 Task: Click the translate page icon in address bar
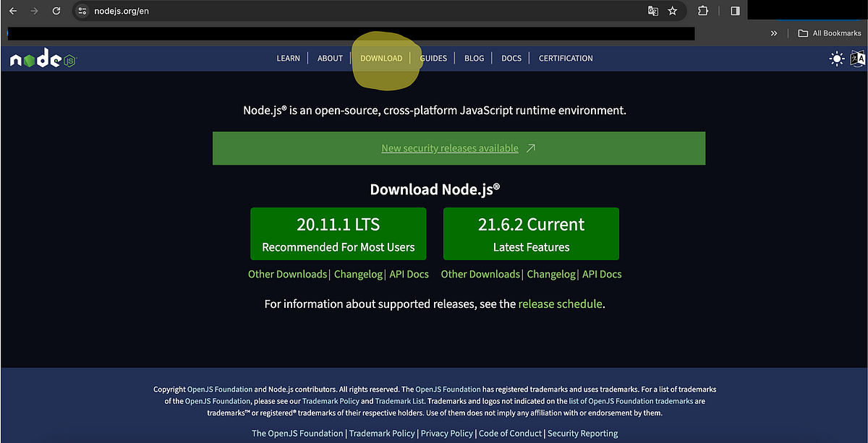click(x=652, y=11)
